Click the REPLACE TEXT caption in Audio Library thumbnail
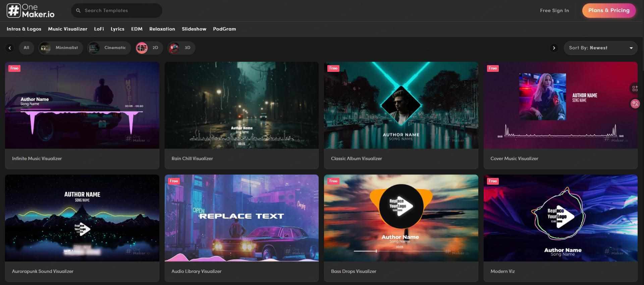 [241, 216]
